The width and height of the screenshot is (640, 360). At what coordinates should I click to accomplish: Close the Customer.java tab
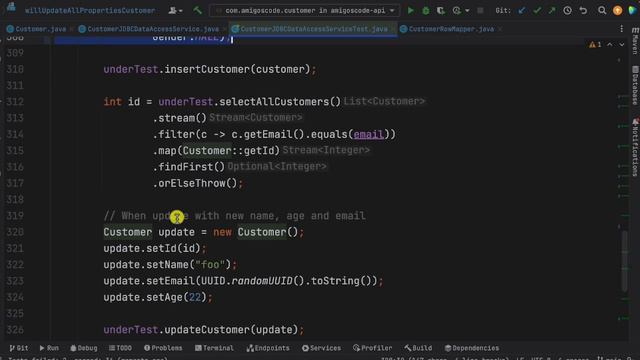coord(71,29)
